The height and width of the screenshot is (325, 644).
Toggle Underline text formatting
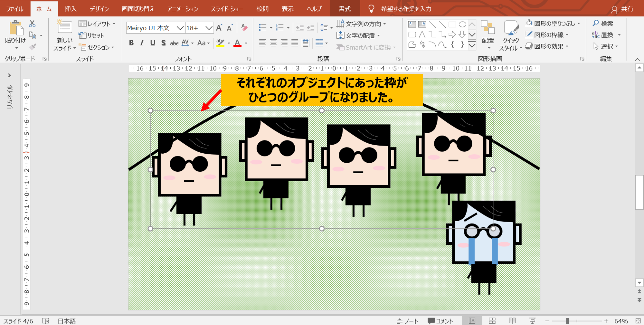pyautogui.click(x=153, y=43)
